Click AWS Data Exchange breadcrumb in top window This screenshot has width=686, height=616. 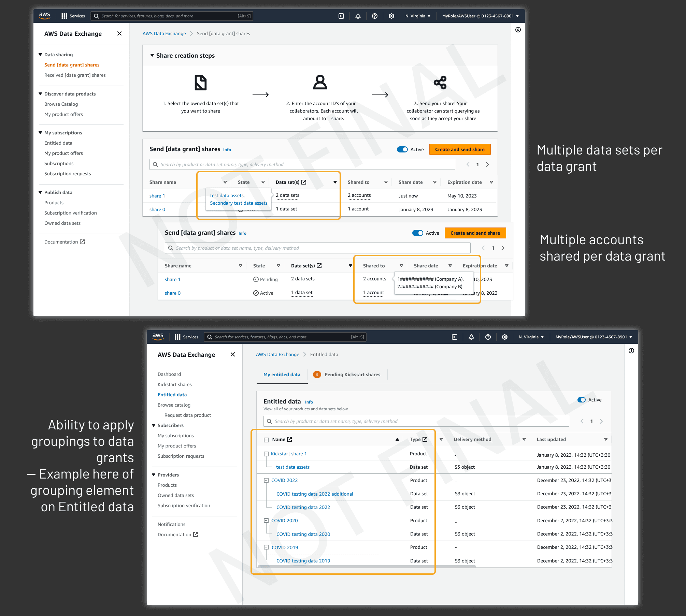(164, 33)
